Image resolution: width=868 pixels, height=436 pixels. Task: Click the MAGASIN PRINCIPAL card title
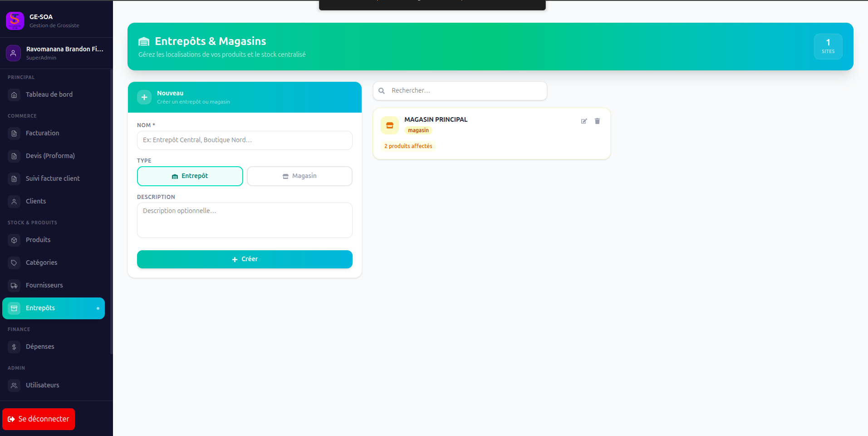(436, 119)
